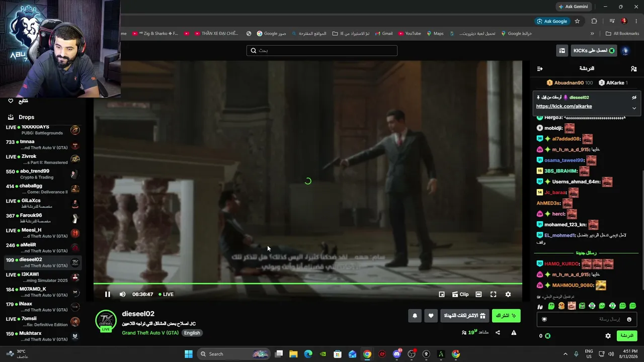Viewport: 644px width, 362px height.
Task: Open the kick.com/alkarke pinned link
Action: (x=564, y=107)
